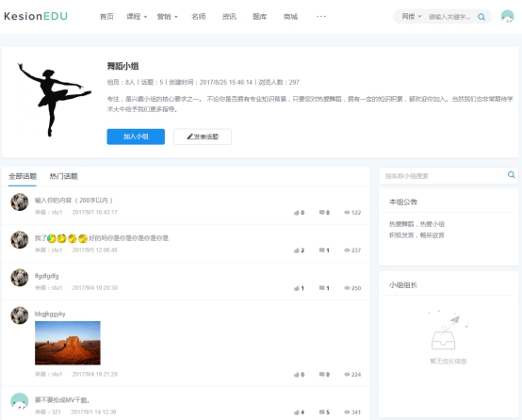
Task: Open the 网校 search category dropdown
Action: click(412, 17)
